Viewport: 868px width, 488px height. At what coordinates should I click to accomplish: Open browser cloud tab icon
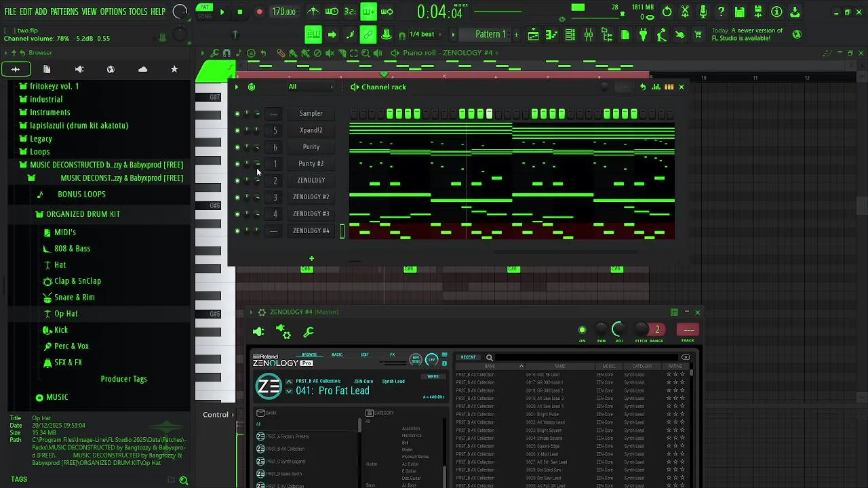tap(142, 69)
